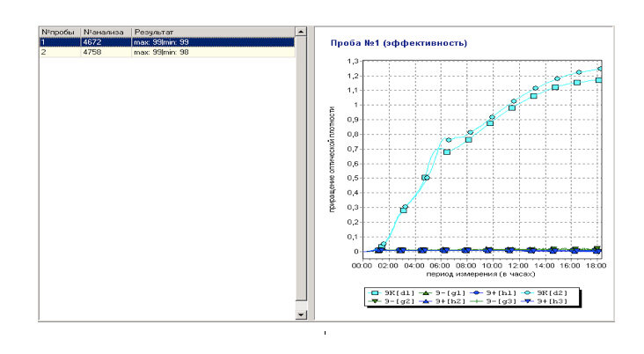The width and height of the screenshot is (644, 354).
Task: Click the result cell 'max: 99|min: 98'
Action: tap(160, 52)
